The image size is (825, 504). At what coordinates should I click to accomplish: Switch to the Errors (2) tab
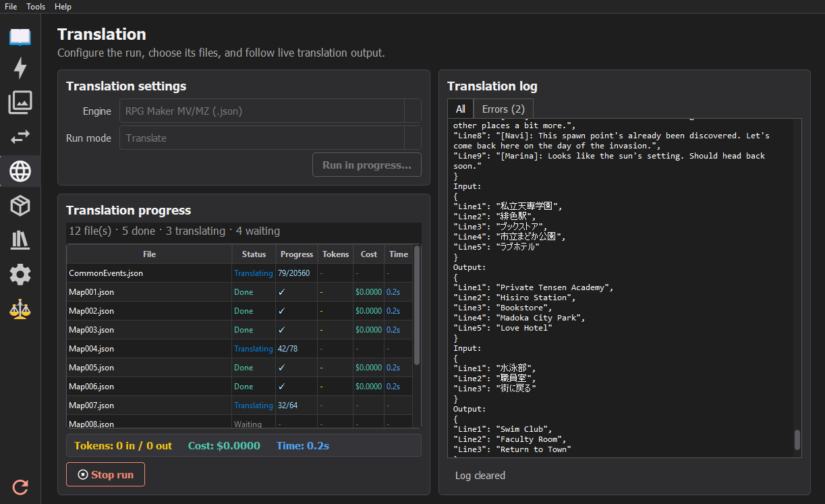[x=503, y=109]
